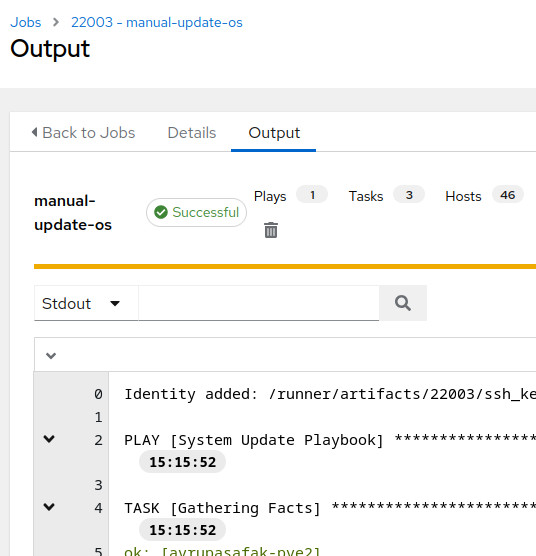This screenshot has height=556, width=536.
Task: Open the 22003 - manual-update-os breadcrumb
Action: pyautogui.click(x=157, y=22)
